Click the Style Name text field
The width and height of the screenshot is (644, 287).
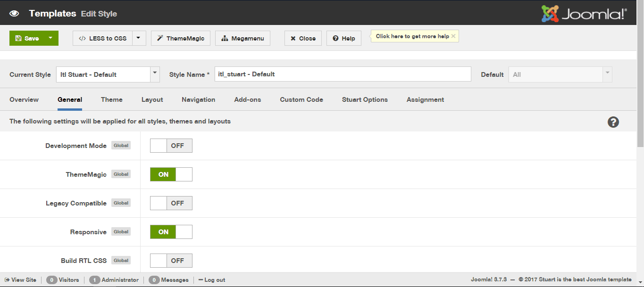pyautogui.click(x=343, y=74)
